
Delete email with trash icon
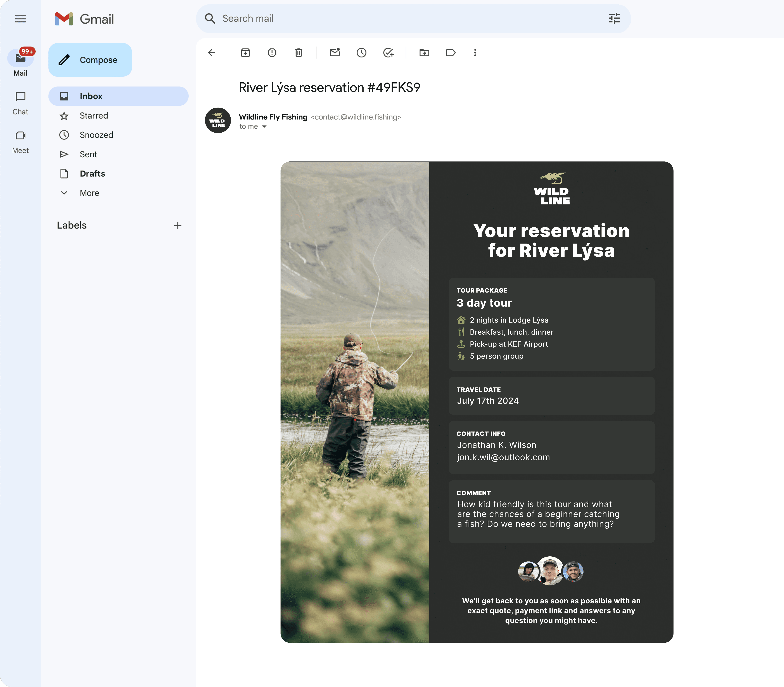click(299, 52)
